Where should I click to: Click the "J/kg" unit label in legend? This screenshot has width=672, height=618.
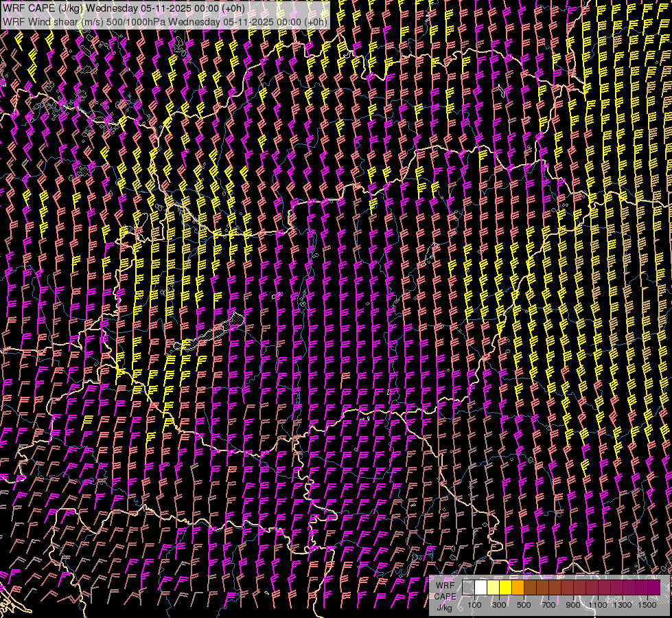(445, 607)
